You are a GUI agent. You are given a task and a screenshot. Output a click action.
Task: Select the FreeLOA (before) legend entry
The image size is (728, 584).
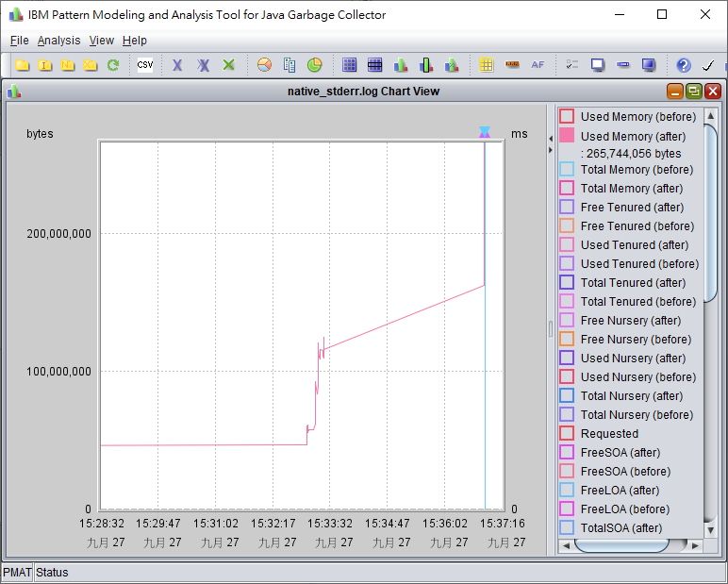(x=625, y=509)
